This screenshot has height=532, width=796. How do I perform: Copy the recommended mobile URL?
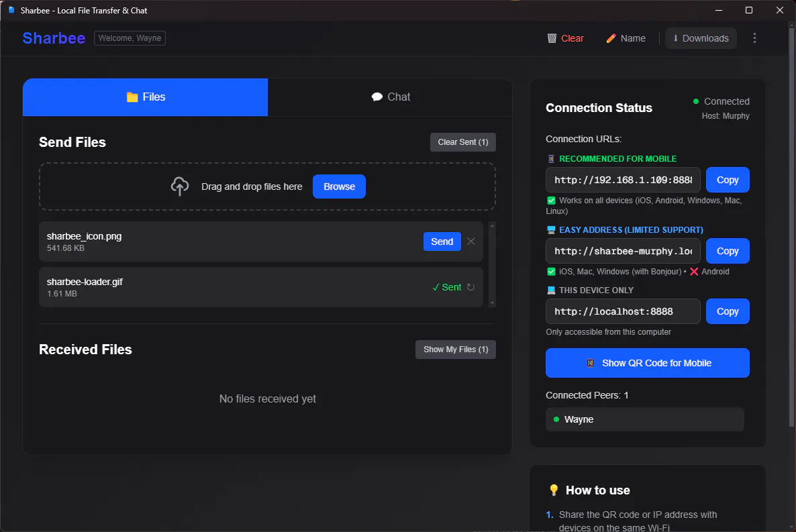pos(728,180)
